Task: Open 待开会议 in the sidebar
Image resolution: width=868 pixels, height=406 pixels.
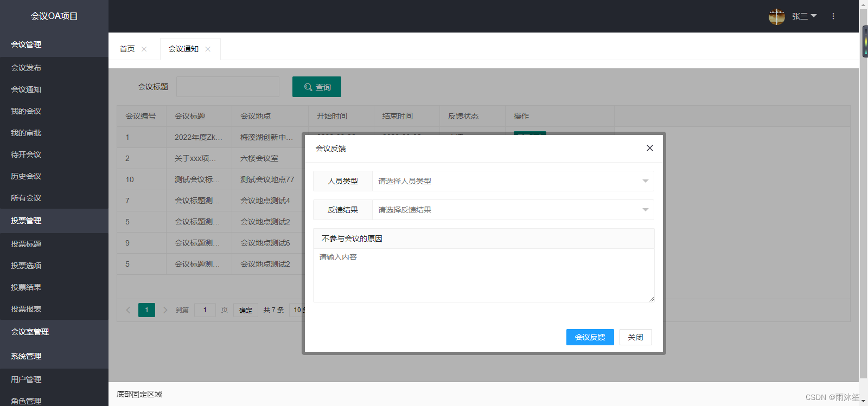Action: click(x=54, y=154)
